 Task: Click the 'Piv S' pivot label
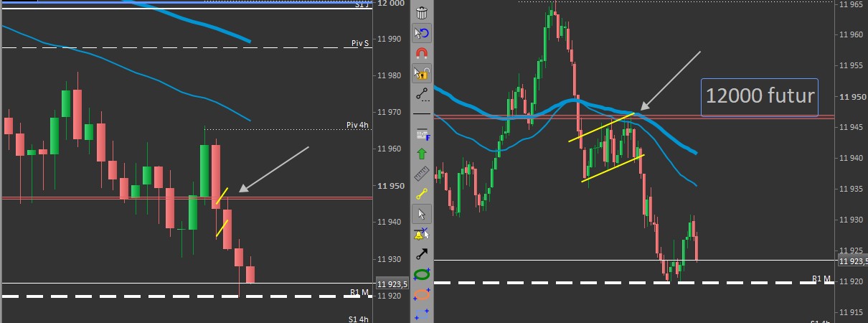[x=360, y=43]
